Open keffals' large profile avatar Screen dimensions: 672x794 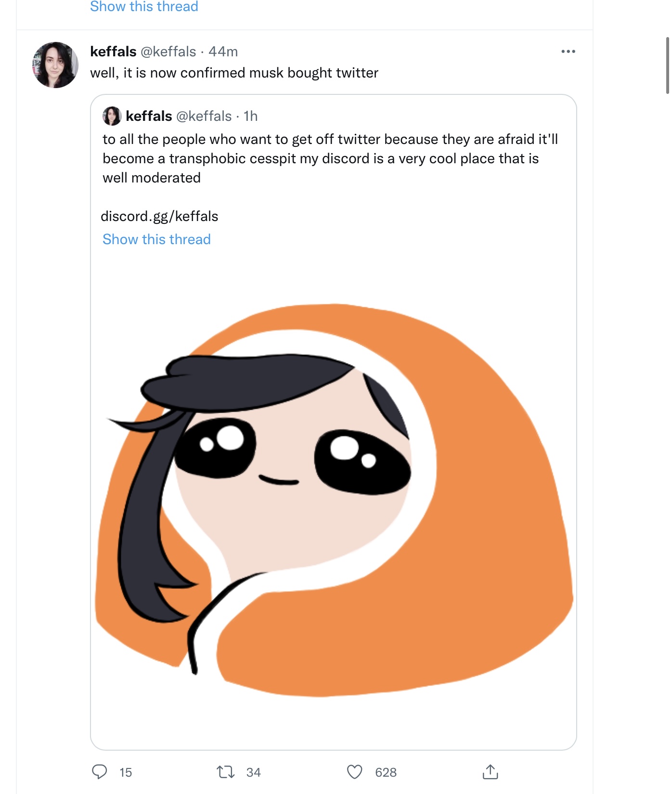[55, 65]
